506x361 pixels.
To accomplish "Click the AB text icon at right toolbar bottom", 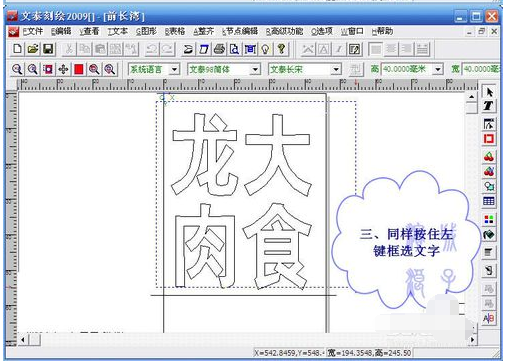I will point(489,318).
